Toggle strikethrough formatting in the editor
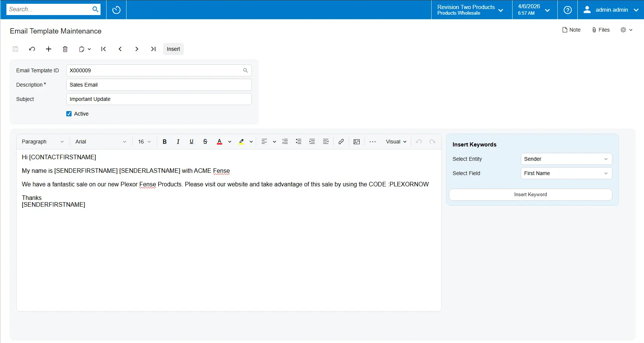 205,142
